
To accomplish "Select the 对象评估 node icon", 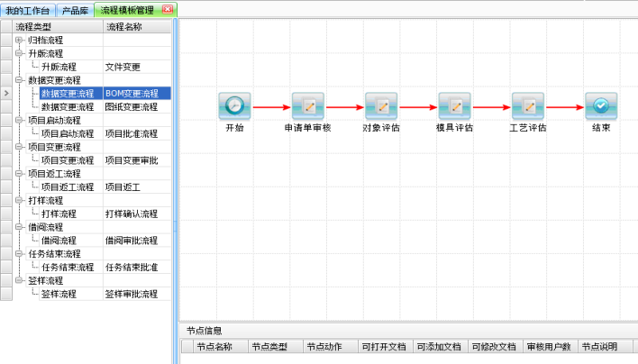I will click(x=381, y=105).
